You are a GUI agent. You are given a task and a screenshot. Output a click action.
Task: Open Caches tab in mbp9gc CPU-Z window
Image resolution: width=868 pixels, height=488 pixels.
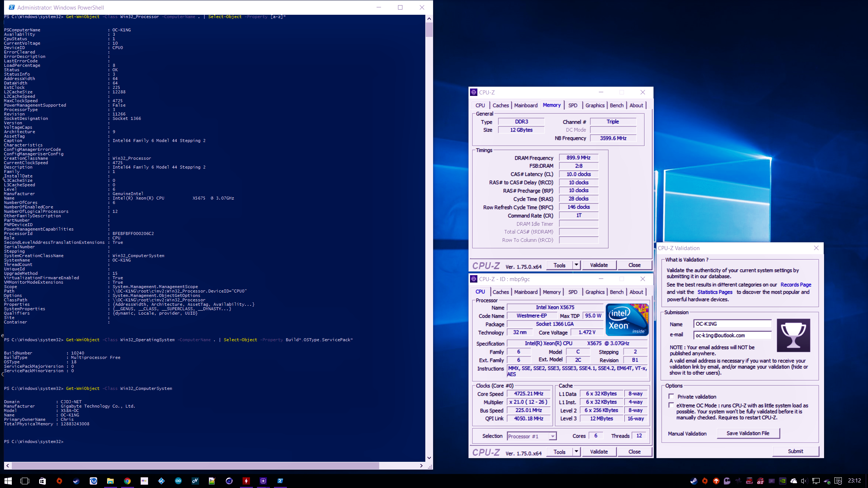pos(501,292)
